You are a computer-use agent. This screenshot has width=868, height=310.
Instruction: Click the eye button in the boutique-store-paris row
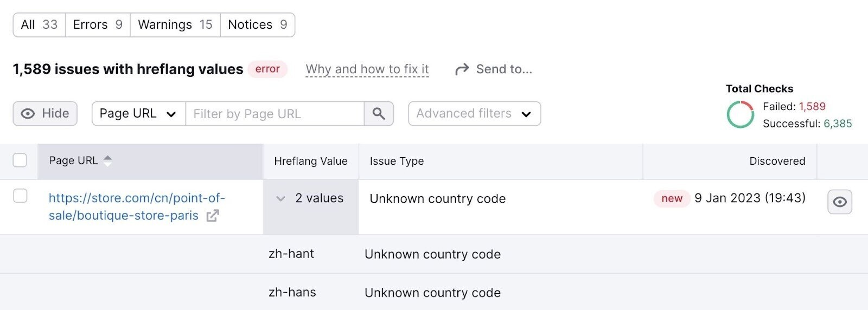840,202
